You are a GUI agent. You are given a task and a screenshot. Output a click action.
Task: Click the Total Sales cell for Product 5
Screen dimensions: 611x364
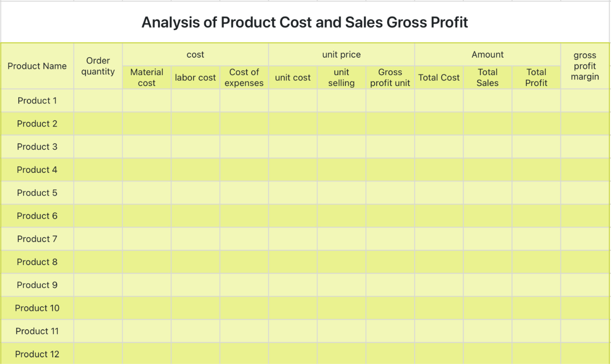(488, 193)
